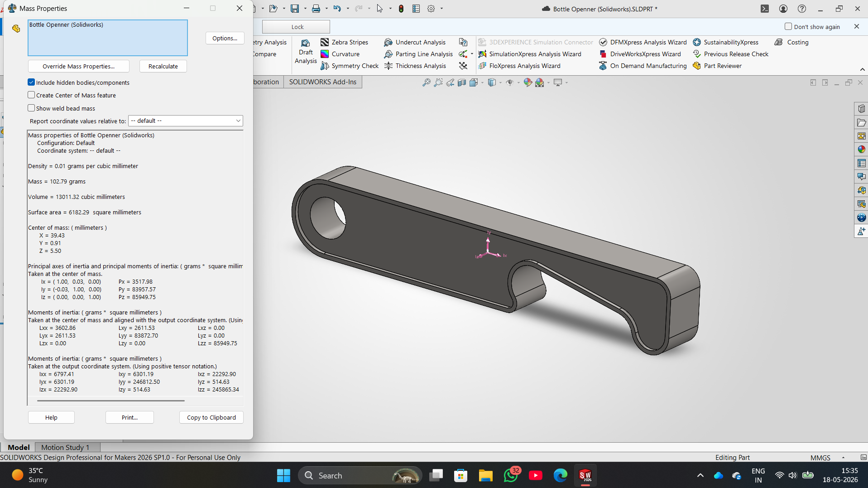This screenshot has width=868, height=488.
Task: Open the Section View tool
Action: [462, 82]
